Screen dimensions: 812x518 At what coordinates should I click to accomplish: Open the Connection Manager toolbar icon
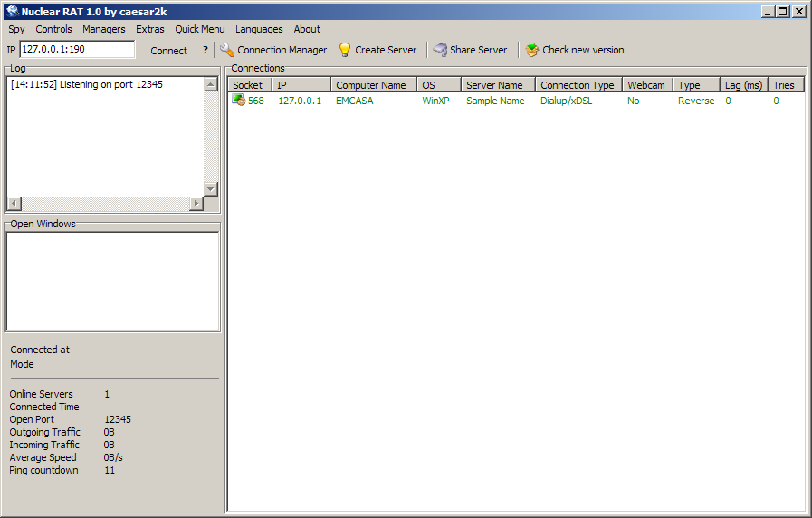coord(227,50)
